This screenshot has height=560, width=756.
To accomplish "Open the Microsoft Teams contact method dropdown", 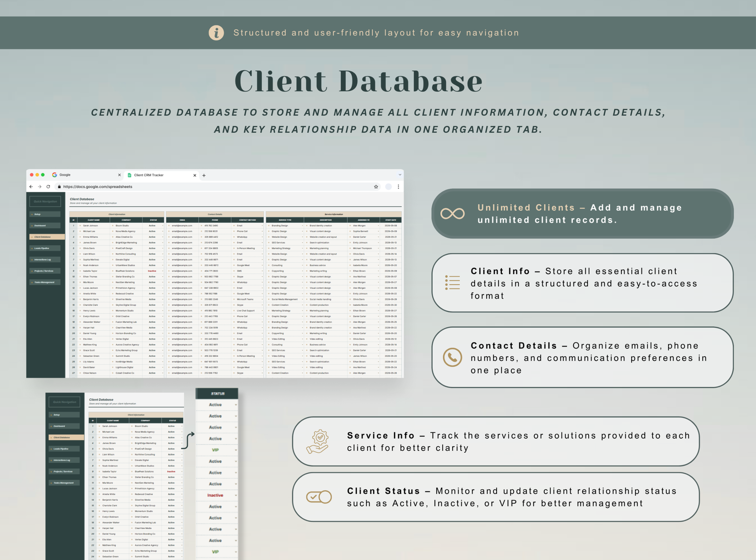I will (262, 300).
